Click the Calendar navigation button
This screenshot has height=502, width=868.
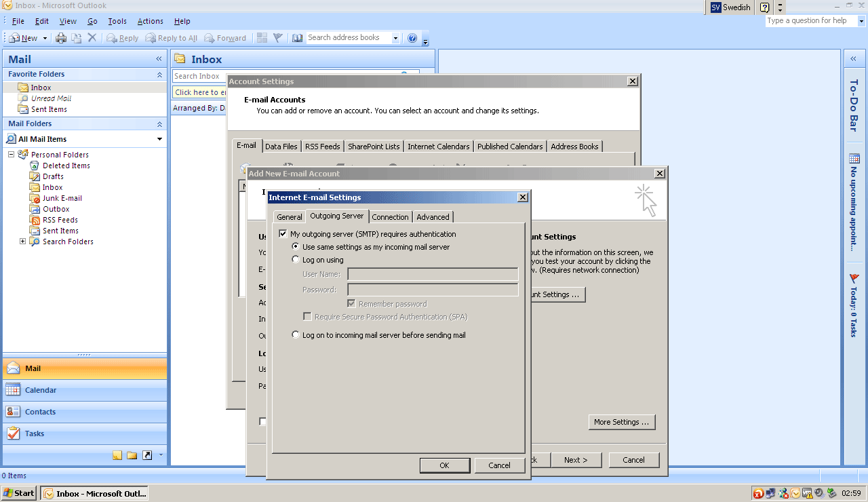85,390
